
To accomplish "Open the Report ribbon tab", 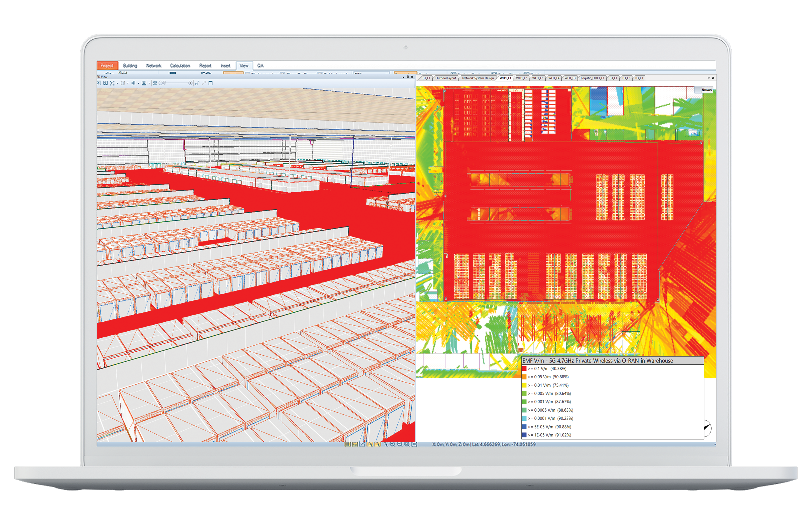I will pyautogui.click(x=205, y=65).
